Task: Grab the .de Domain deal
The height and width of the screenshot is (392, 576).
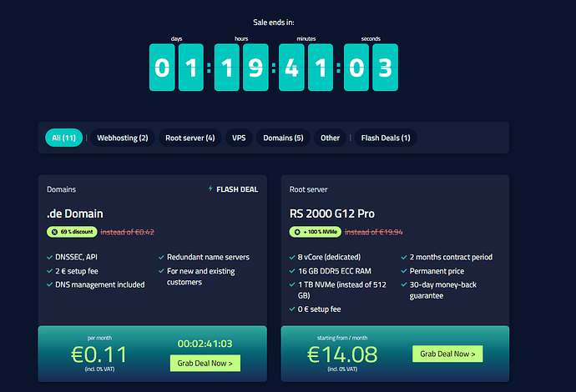Action: pyautogui.click(x=205, y=363)
